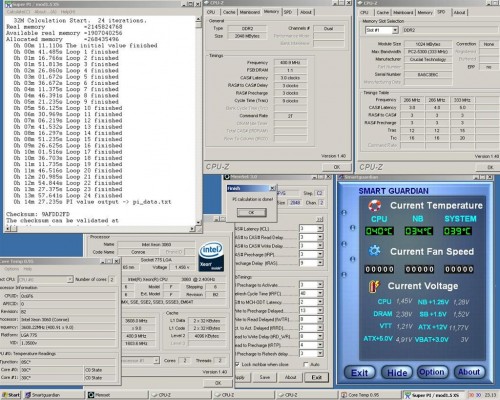Screen dimensions: 500x400
Task: Open Memory tab in CPU-Z SPD window
Action: click(425, 12)
